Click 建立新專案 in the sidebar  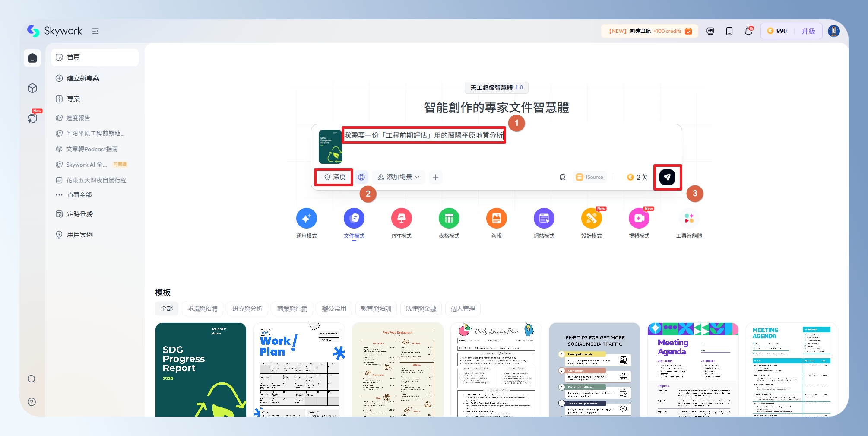pos(83,78)
